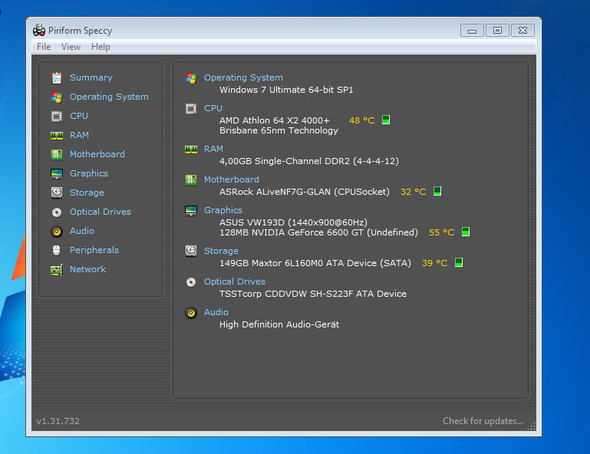Click the Storage hard drive icon in sidebar
This screenshot has width=590, height=454.
coord(56,193)
